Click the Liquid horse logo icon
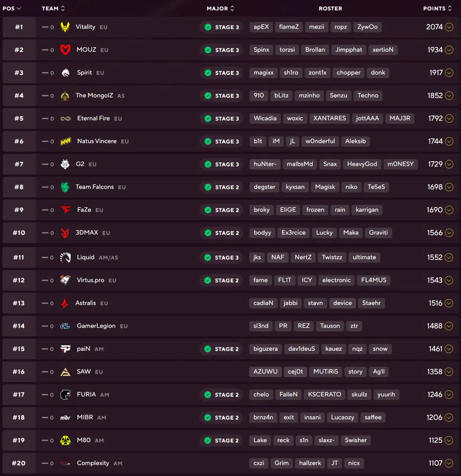 pyautogui.click(x=65, y=257)
